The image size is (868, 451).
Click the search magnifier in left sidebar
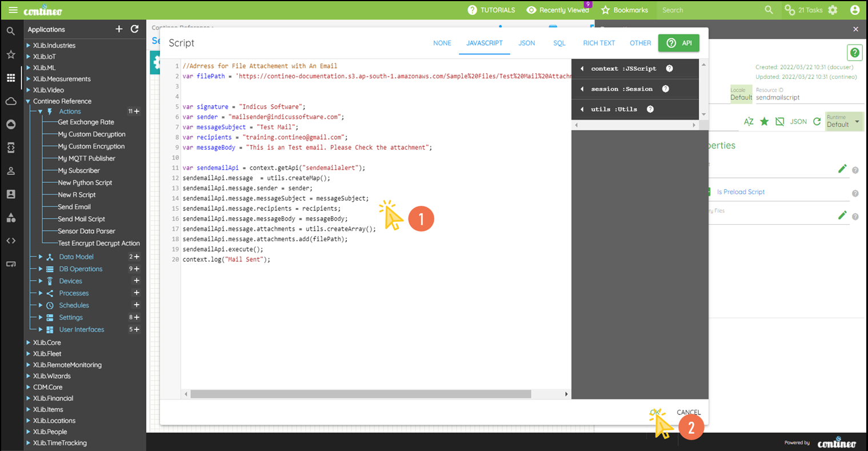pyautogui.click(x=11, y=31)
